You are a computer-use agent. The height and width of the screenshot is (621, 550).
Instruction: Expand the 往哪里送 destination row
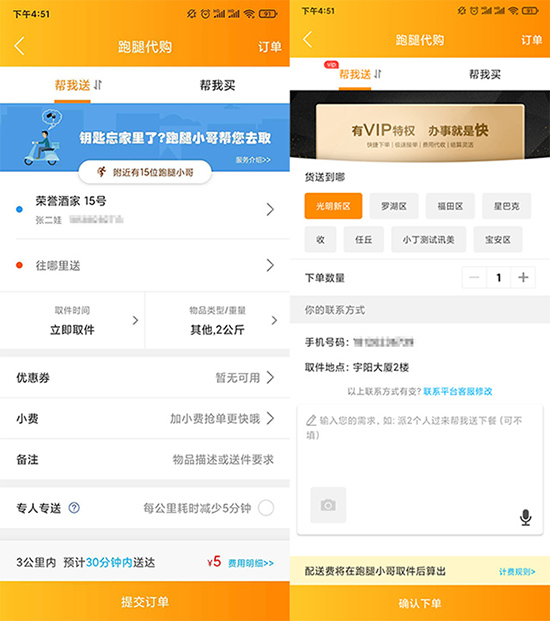pyautogui.click(x=145, y=265)
